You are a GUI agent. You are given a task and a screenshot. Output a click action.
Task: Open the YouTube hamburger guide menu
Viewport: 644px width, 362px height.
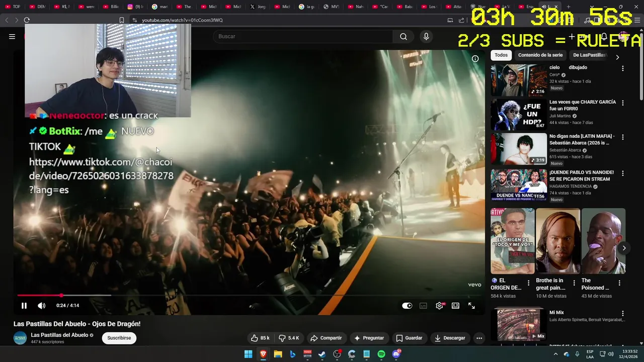(x=12, y=36)
